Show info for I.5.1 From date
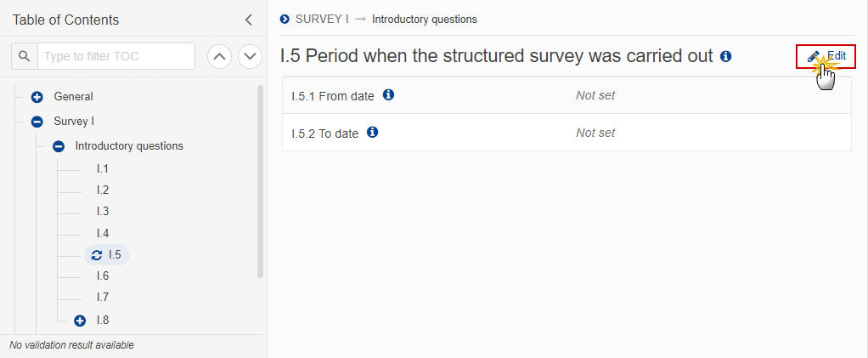Image resolution: width=868 pixels, height=358 pixels. pyautogui.click(x=389, y=94)
